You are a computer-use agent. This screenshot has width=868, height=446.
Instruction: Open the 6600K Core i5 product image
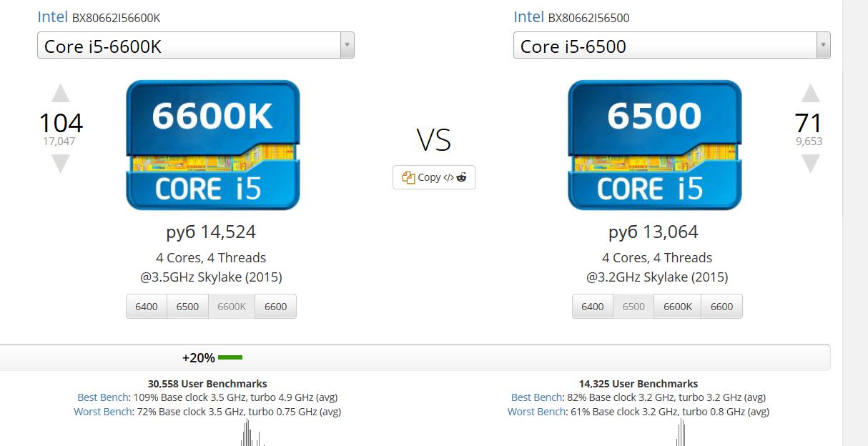(x=213, y=145)
